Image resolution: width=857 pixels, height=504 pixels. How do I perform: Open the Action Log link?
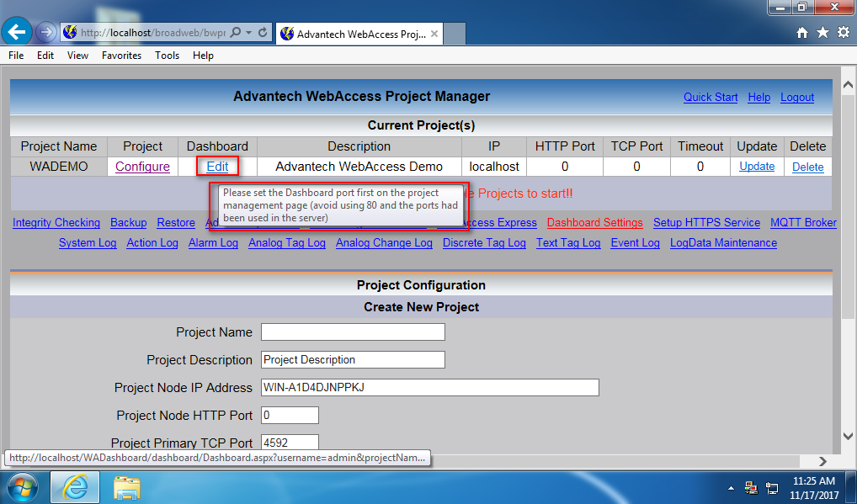(152, 243)
